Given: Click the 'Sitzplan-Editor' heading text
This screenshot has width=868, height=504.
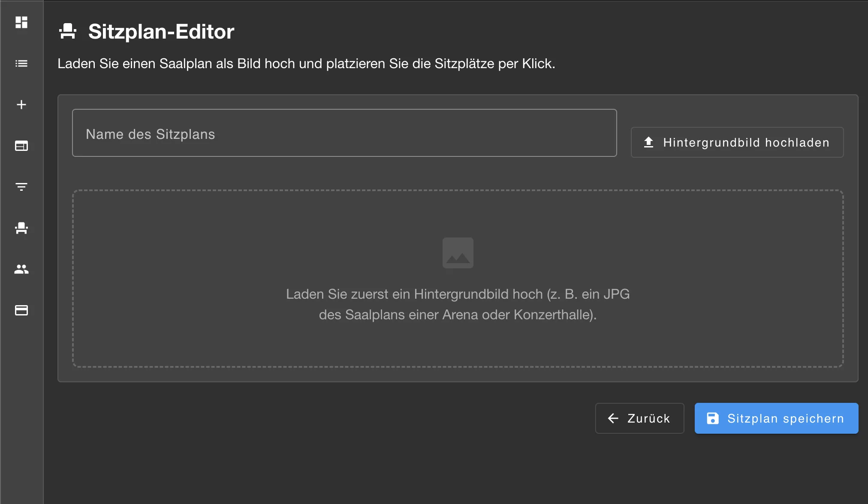Looking at the screenshot, I should (161, 31).
